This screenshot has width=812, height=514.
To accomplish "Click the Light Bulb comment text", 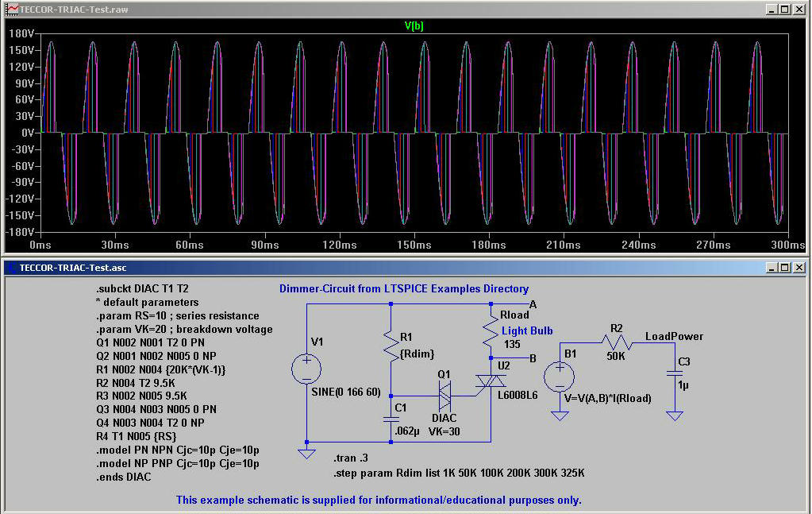I will (527, 330).
